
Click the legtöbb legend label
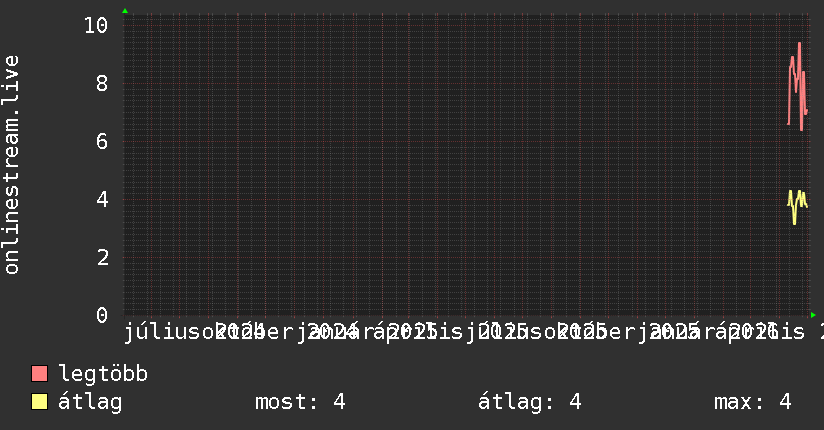103,374
